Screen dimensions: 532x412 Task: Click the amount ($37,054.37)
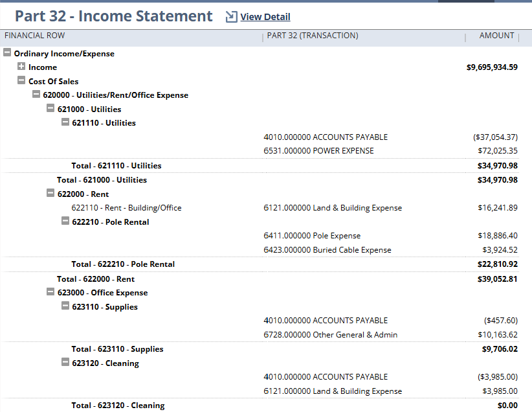click(495, 137)
